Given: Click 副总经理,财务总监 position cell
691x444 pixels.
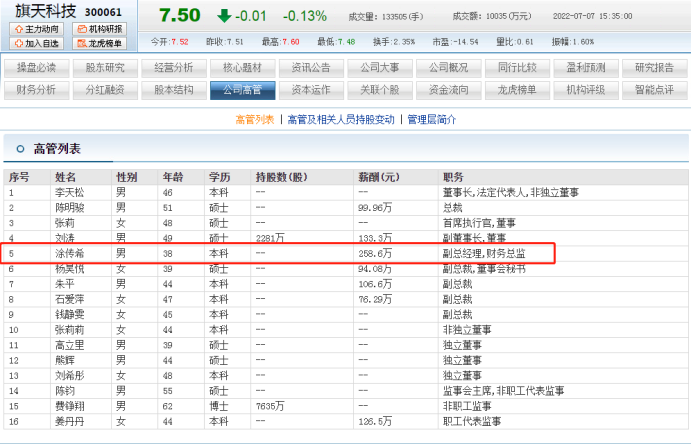Looking at the screenshot, I should coord(484,254).
